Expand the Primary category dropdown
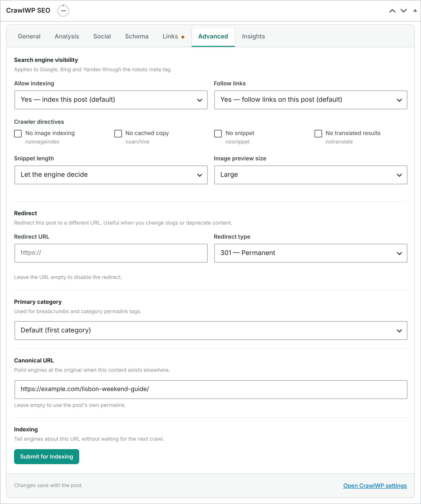Image resolution: width=421 pixels, height=504 pixels. (211, 331)
